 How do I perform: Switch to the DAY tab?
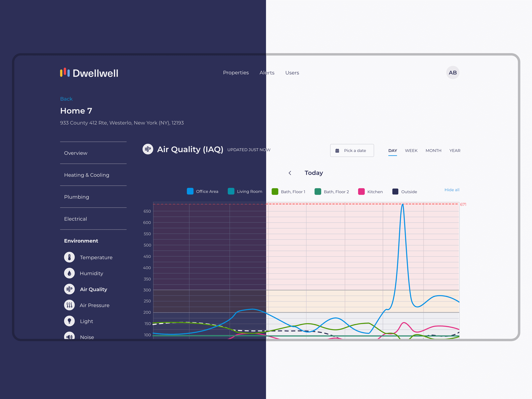pyautogui.click(x=393, y=151)
